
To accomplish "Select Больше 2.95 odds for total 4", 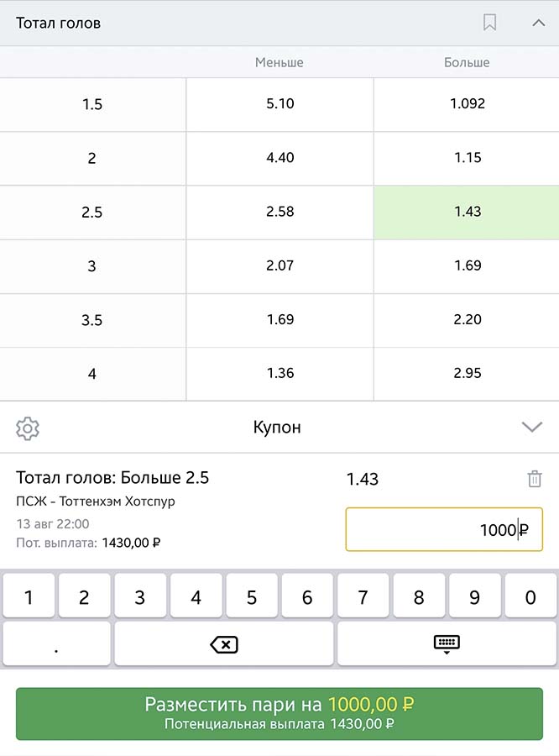I will (467, 374).
